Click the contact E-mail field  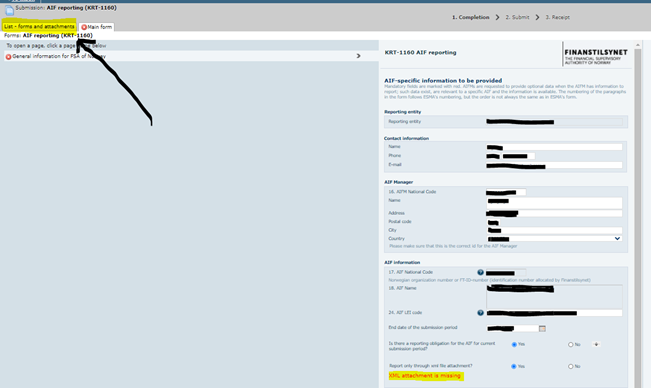point(554,165)
